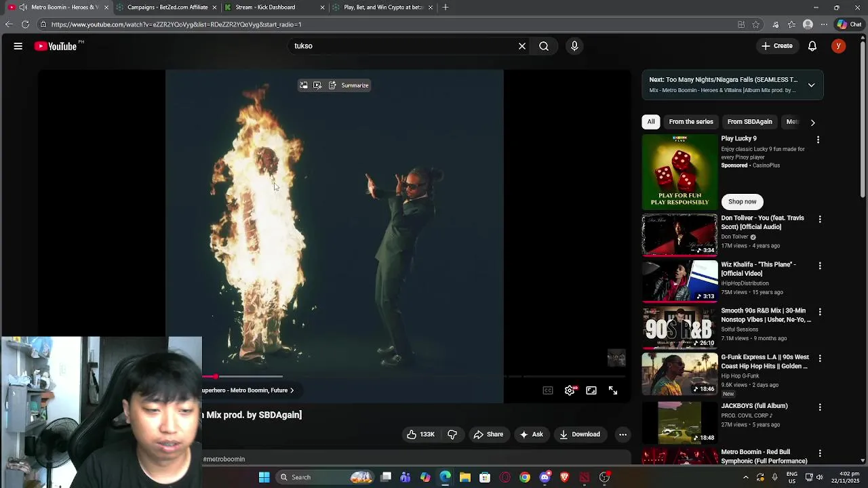Go back in browser history
This screenshot has width=868, height=488.
8,24
